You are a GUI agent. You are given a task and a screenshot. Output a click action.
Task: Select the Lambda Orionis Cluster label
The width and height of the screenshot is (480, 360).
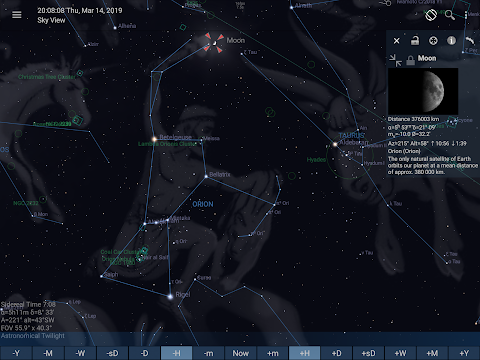click(x=167, y=144)
